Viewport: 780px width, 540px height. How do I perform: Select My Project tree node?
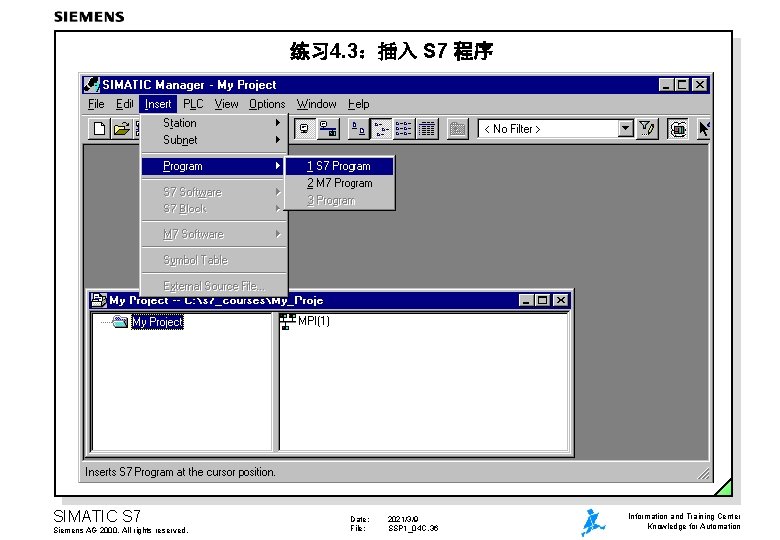tap(157, 322)
